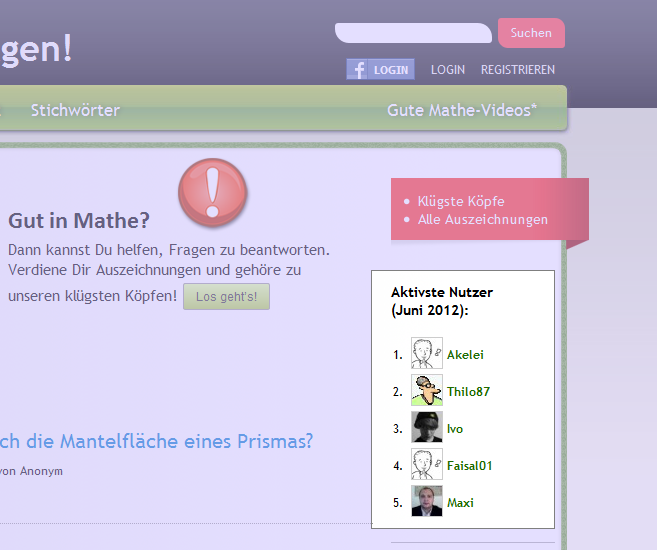Screen dimensions: 657x550
Task: Click into the search input field
Action: point(413,33)
